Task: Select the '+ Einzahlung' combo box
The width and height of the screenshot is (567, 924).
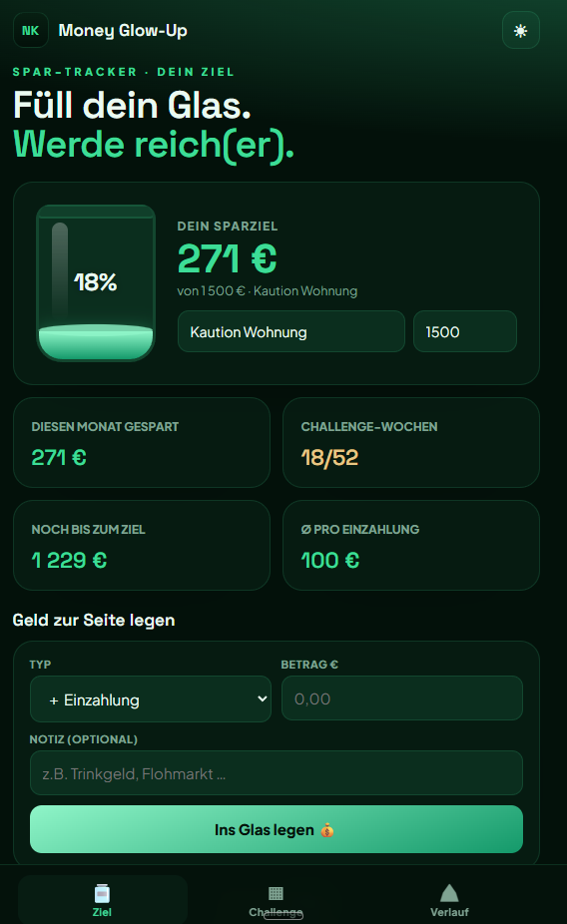Action: [151, 698]
